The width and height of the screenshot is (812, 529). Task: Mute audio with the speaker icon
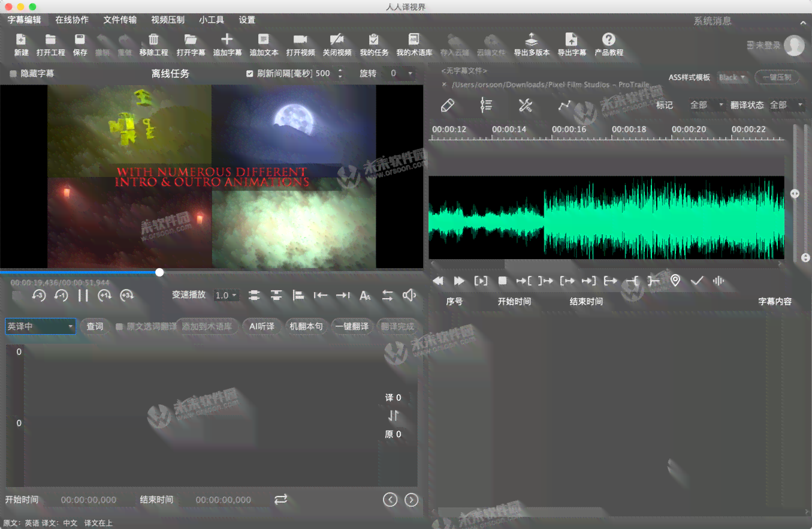pos(409,295)
